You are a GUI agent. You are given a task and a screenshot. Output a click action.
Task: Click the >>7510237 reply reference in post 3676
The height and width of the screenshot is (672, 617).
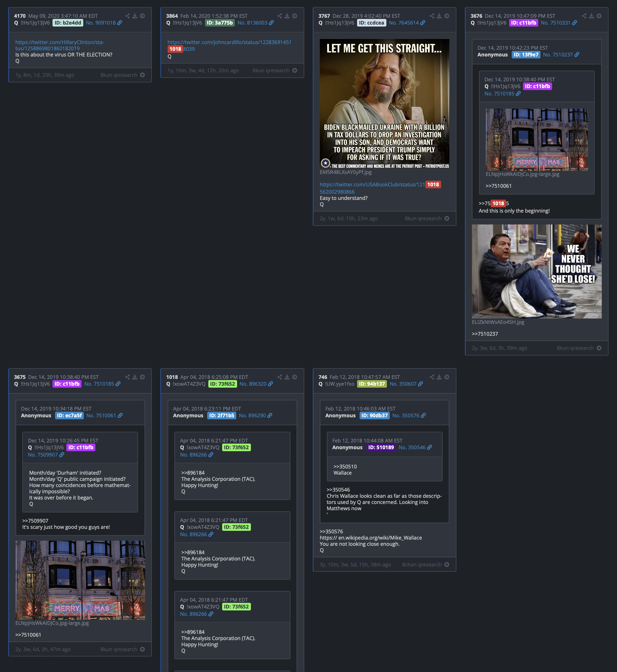pos(485,334)
